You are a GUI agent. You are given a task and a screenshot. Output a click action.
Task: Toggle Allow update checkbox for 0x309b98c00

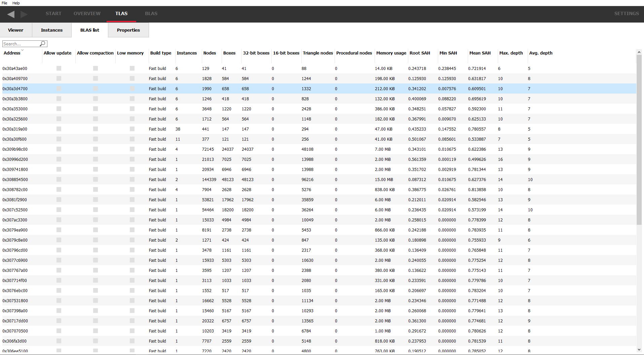pyautogui.click(x=59, y=149)
